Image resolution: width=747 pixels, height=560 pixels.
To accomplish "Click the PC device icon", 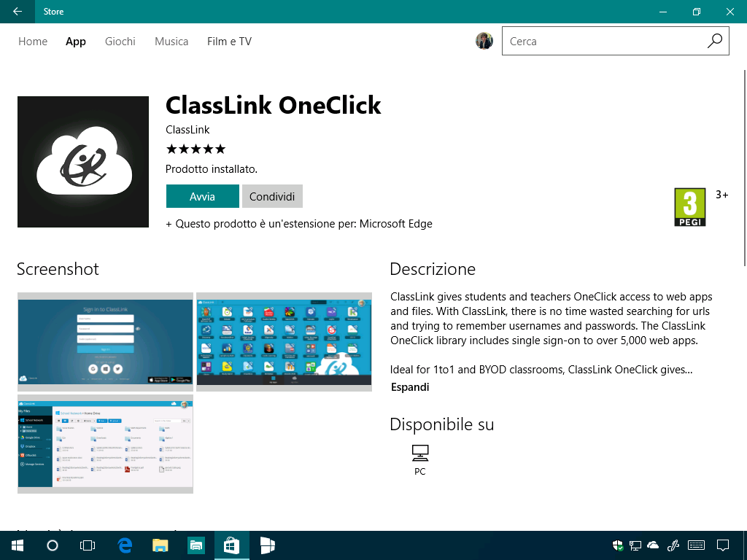I will 419,454.
